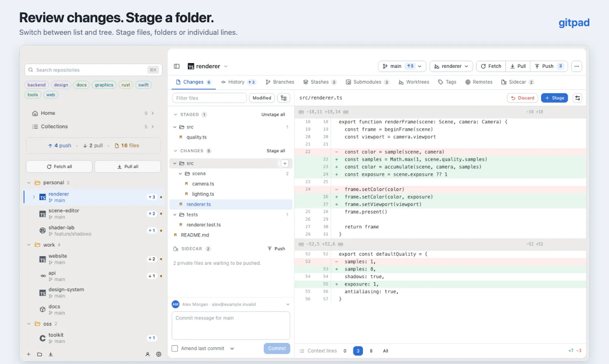Set context lines to All
Image resolution: width=609 pixels, height=364 pixels.
(x=386, y=351)
